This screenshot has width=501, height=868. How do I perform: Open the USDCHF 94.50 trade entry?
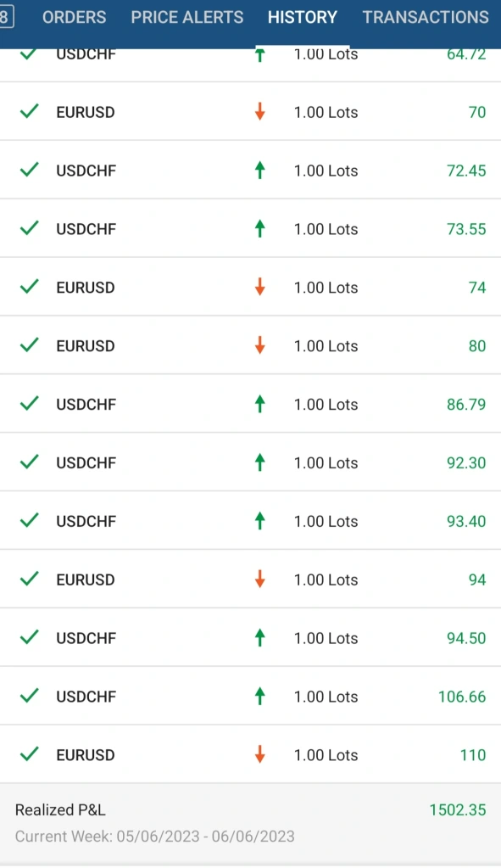click(251, 638)
